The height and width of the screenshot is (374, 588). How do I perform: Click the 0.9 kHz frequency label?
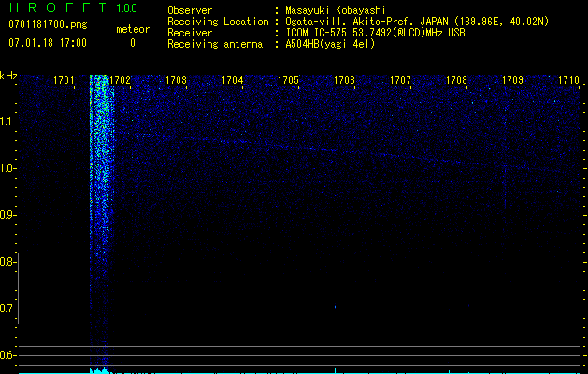pyautogui.click(x=7, y=215)
